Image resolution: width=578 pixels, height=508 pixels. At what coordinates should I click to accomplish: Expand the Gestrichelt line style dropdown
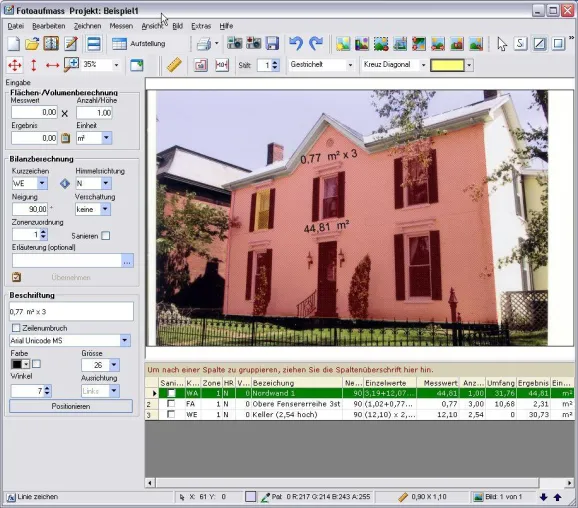[350, 65]
